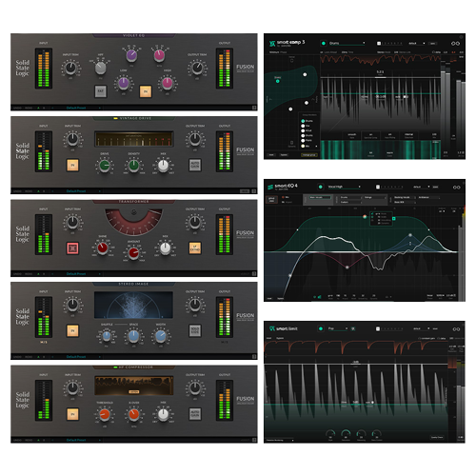Open default preset dropdown in smart:limit
Screen dimensions: 476x476
pos(421,329)
